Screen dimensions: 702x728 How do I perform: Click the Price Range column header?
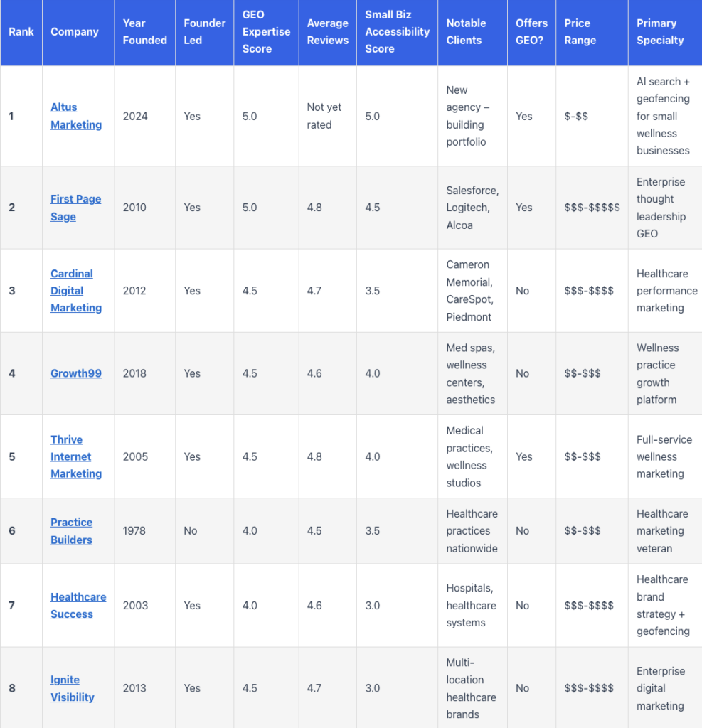click(x=580, y=32)
